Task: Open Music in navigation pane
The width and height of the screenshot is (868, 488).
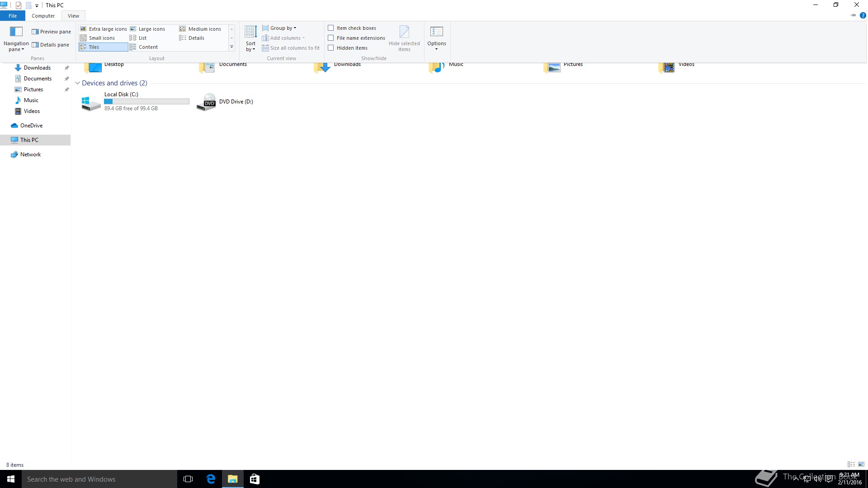Action: [x=31, y=100]
